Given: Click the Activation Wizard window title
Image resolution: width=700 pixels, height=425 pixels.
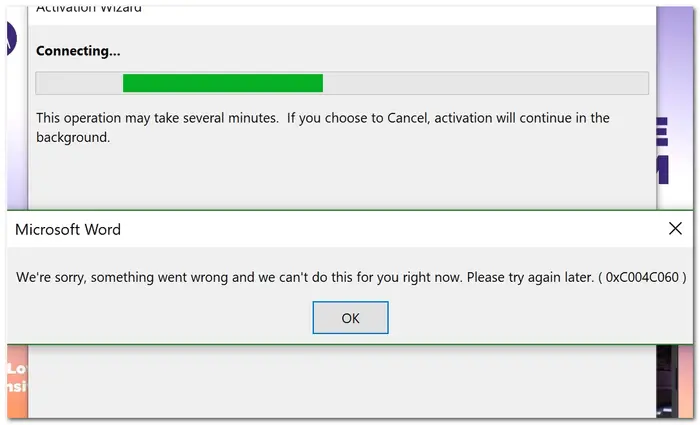Looking at the screenshot, I should coord(89,8).
